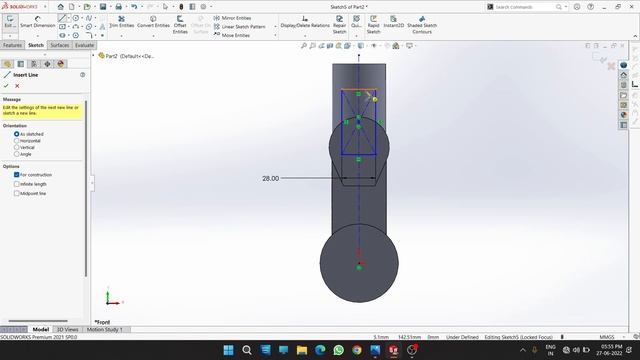The image size is (640, 360).
Task: Open Chrome from taskbar
Action: (357, 350)
